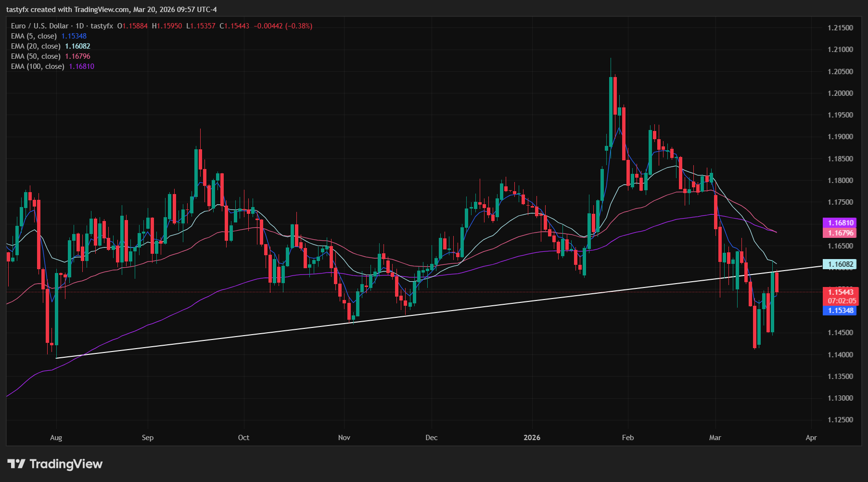Open the 1D timeframe selector in legend
868x482 pixels.
pyautogui.click(x=80, y=26)
